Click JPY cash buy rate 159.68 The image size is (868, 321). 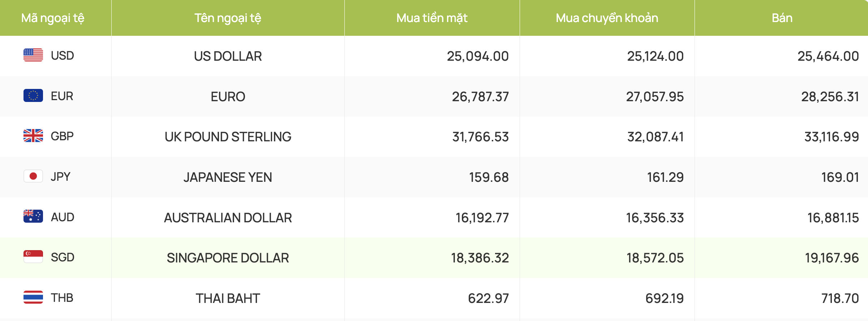pyautogui.click(x=489, y=177)
